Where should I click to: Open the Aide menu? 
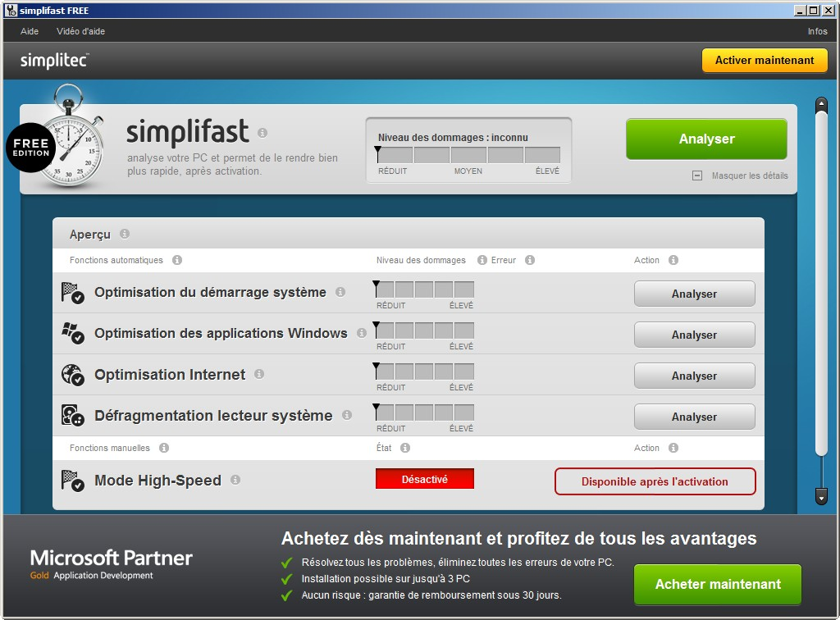coord(30,31)
